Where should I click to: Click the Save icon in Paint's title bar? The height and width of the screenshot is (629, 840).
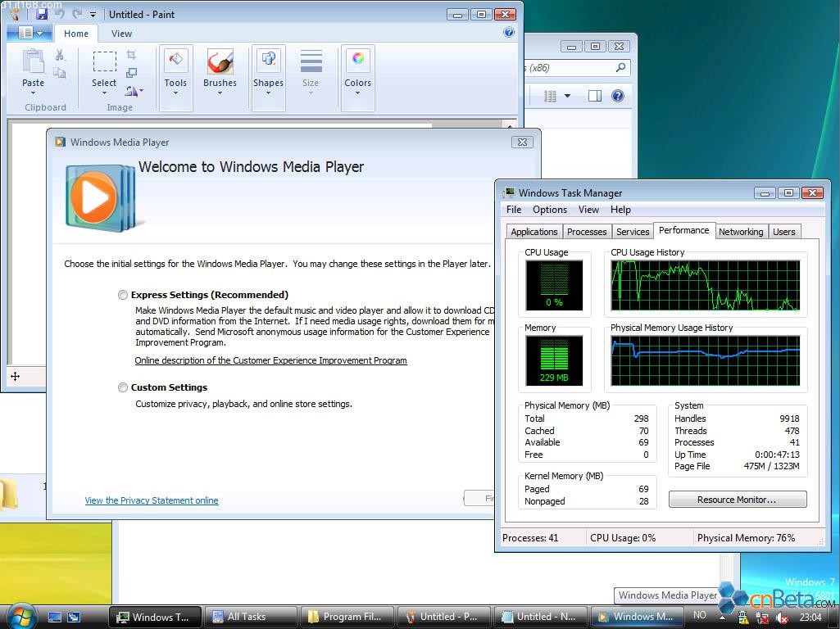click(x=42, y=14)
